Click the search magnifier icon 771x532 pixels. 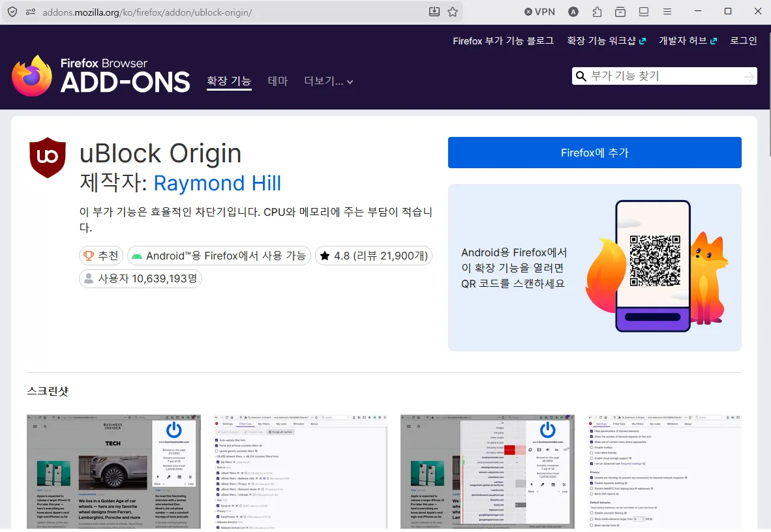[x=581, y=76]
